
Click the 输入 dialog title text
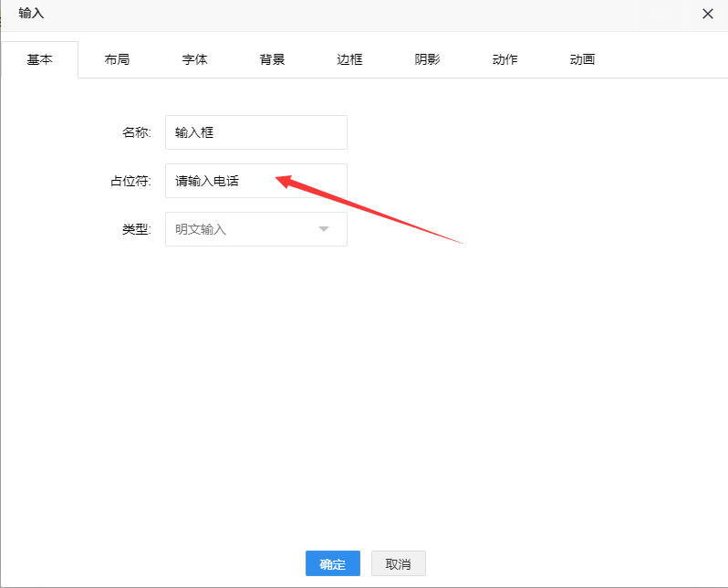coord(31,13)
